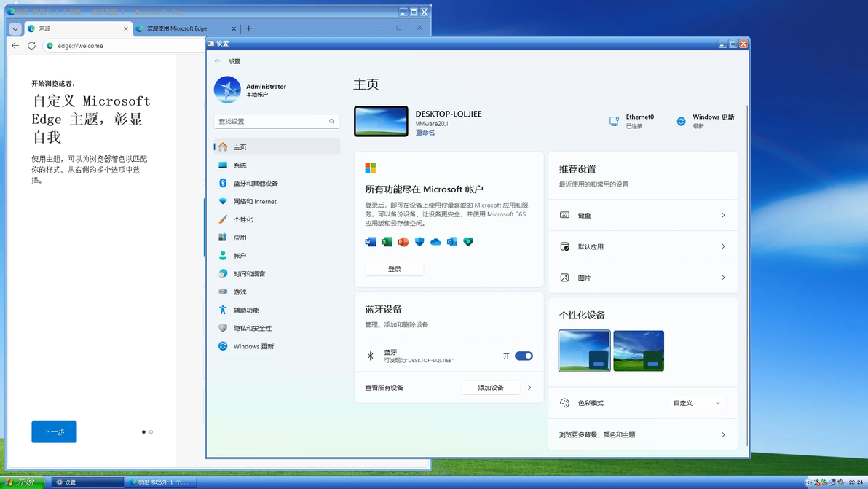Click the Ethernet0 network icon
This screenshot has width=868, height=489.
614,121
